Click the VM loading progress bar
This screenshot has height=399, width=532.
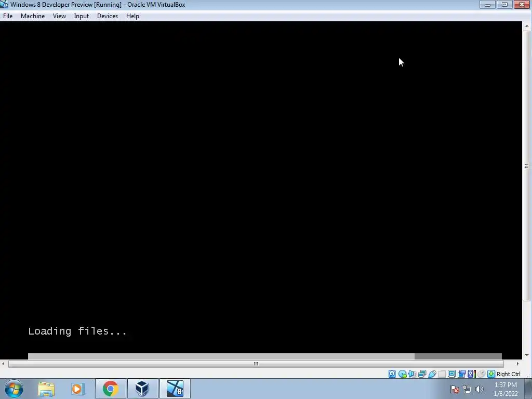click(x=264, y=356)
